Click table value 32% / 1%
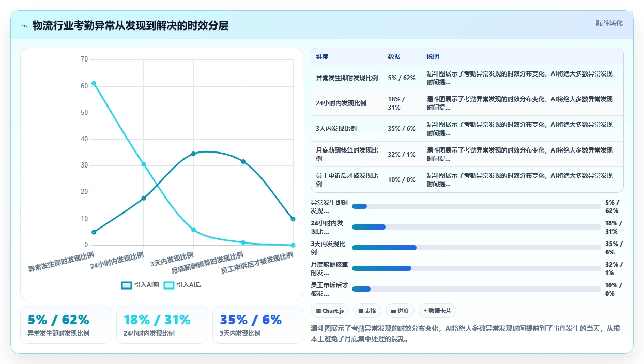Image resolution: width=644 pixels, height=364 pixels. tap(402, 154)
